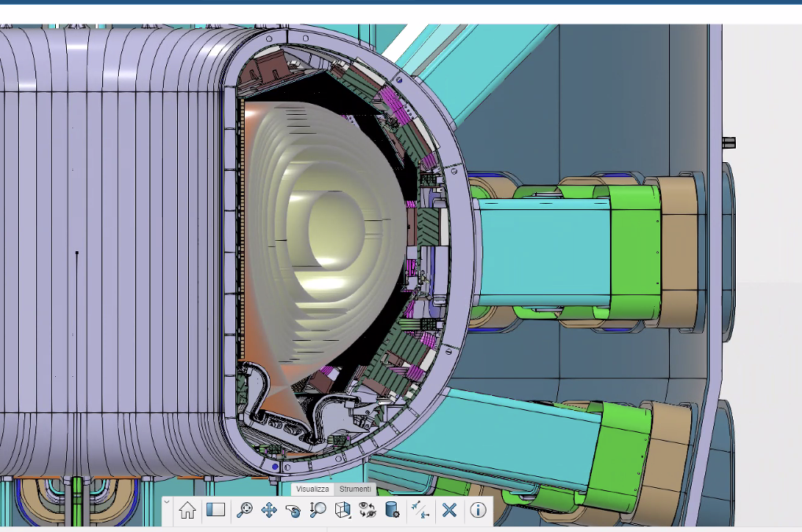Select the Rotate view tool
802x532 pixels.
[x=293, y=510]
